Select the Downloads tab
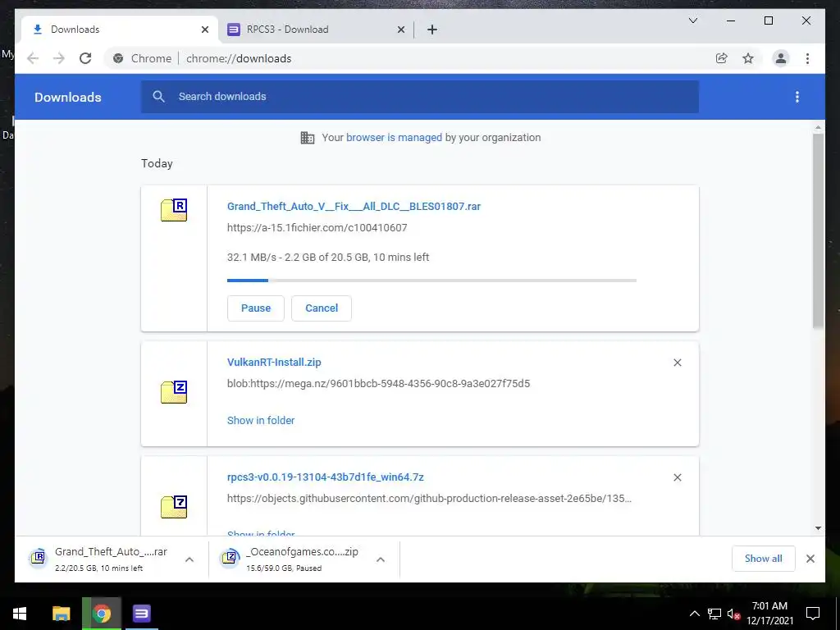 tap(120, 30)
